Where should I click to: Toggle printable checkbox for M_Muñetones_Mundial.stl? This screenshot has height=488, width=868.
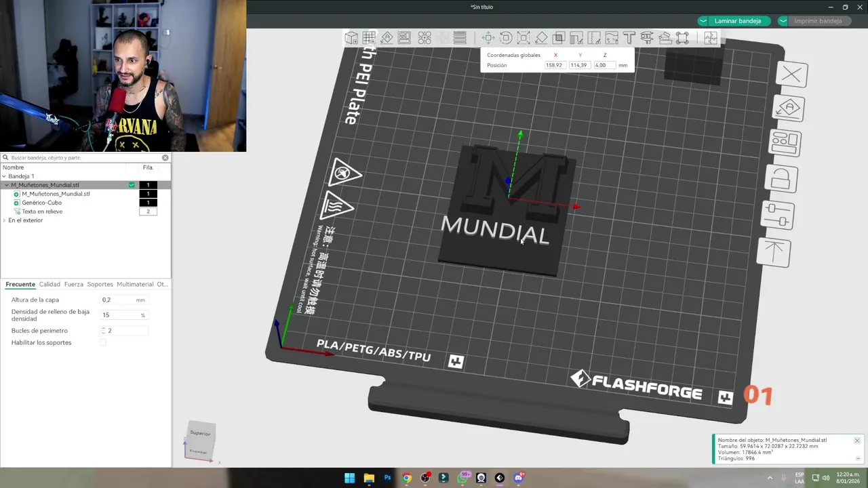[x=132, y=185]
